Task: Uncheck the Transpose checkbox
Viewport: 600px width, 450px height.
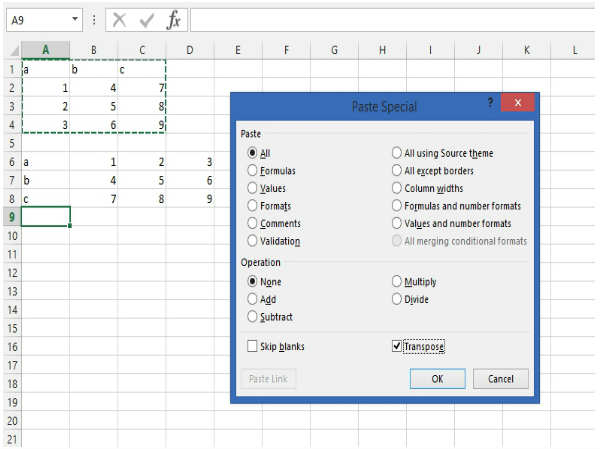Action: pos(397,346)
